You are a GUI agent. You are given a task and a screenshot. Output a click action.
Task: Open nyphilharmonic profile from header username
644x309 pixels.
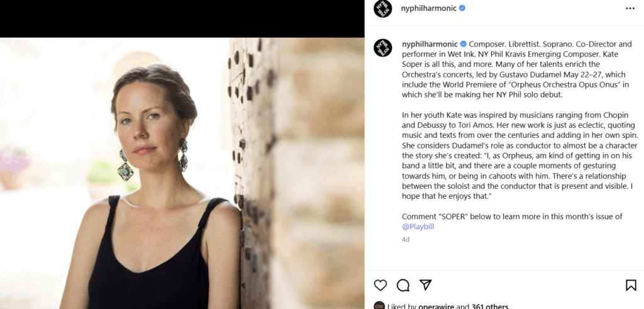pyautogui.click(x=428, y=8)
